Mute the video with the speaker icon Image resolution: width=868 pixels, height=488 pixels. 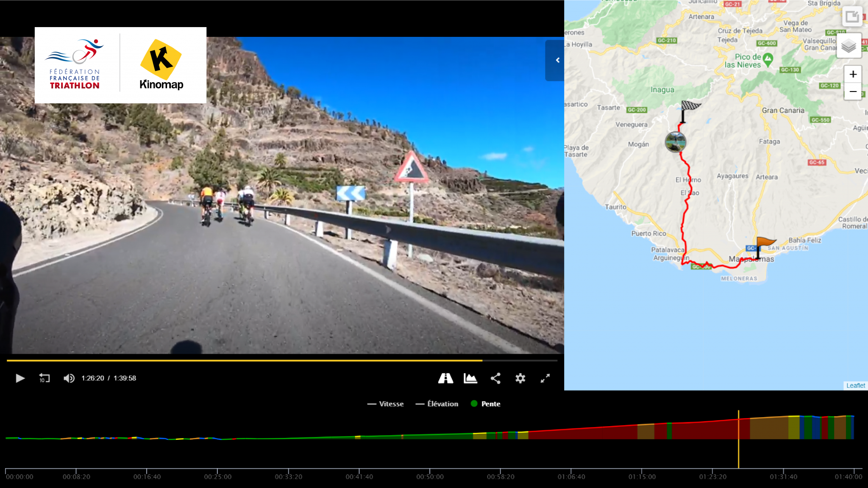coord(69,378)
